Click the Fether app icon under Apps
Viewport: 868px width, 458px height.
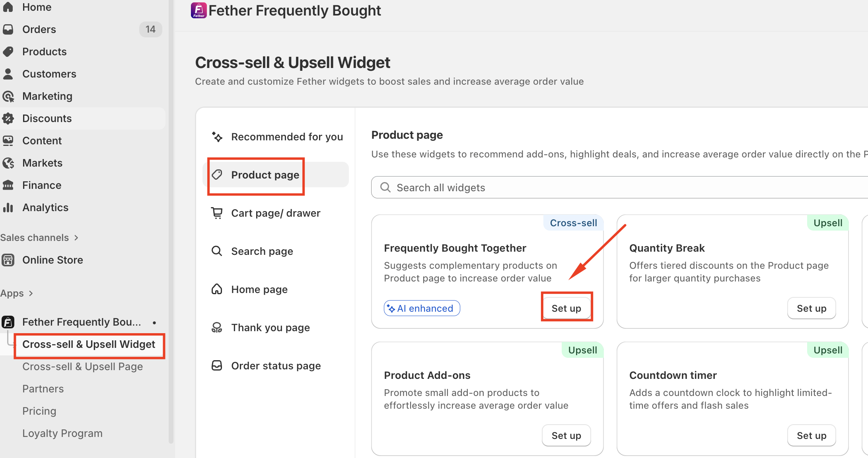[8, 322]
